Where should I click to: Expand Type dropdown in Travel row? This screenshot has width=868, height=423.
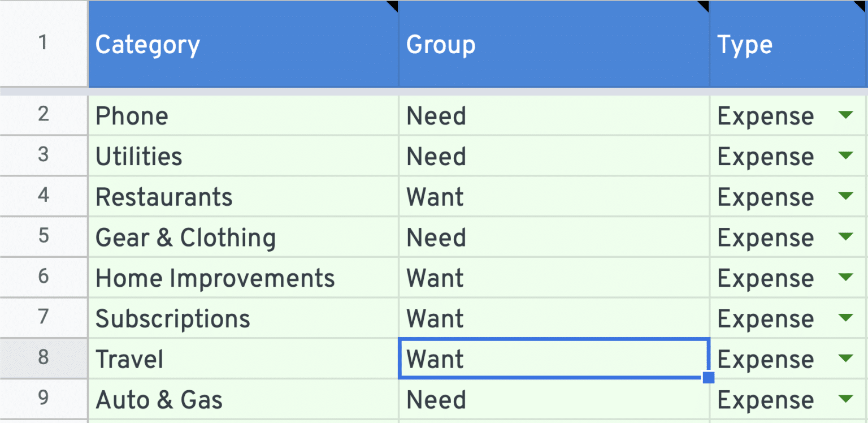tap(845, 359)
